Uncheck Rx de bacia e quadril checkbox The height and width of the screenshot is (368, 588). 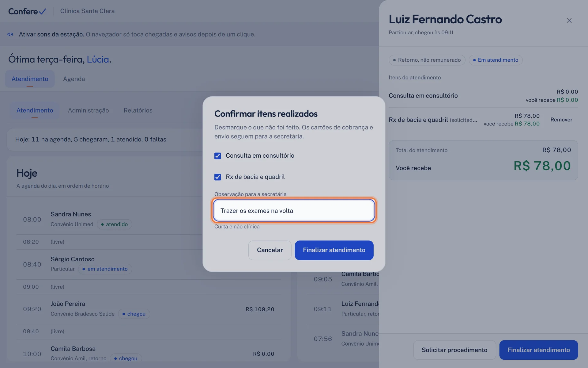click(217, 177)
